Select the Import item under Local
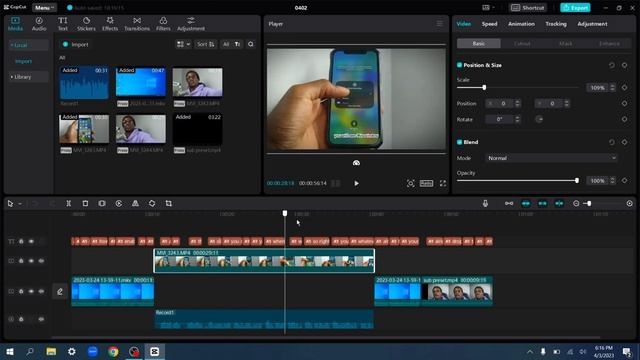 point(23,61)
